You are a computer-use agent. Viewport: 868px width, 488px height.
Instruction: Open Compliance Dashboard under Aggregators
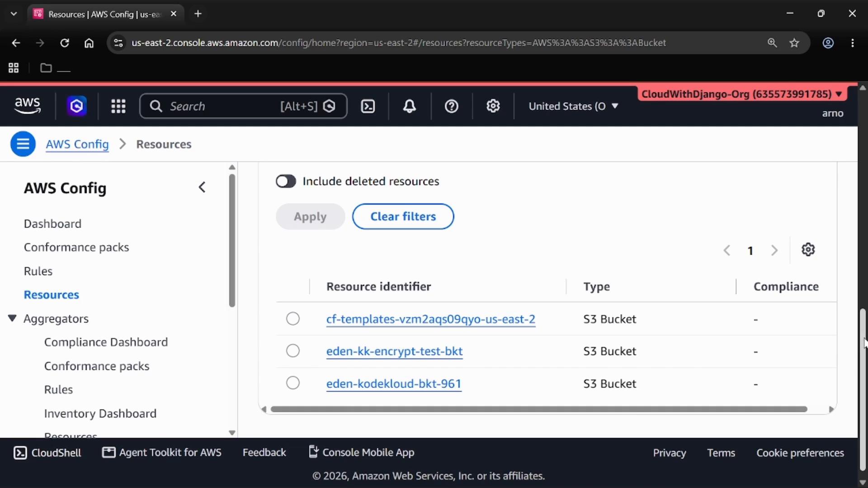[x=106, y=342]
